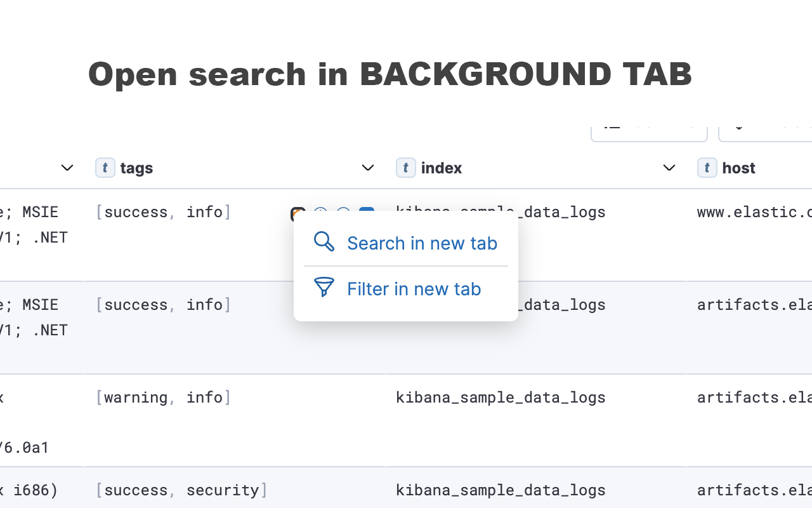The height and width of the screenshot is (508, 812).
Task: Click the text-type icon beside tags header
Action: click(x=105, y=168)
